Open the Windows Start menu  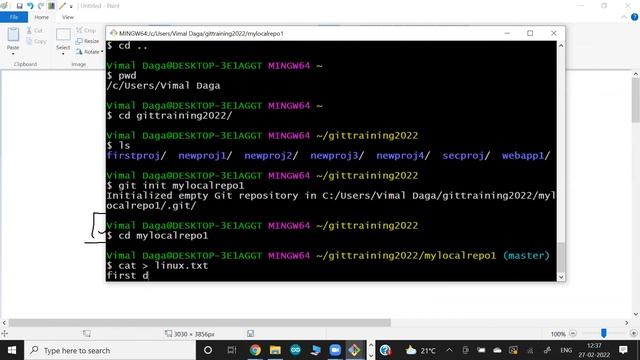click(x=12, y=350)
